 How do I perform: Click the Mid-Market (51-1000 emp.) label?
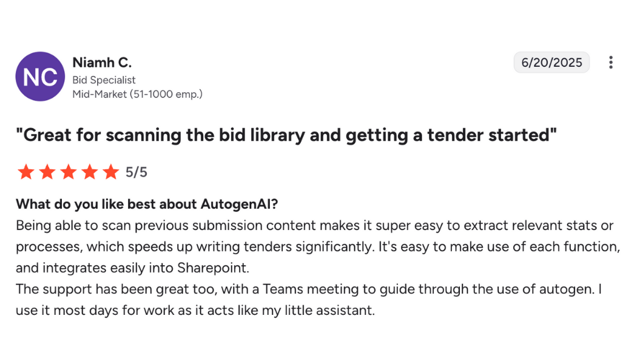(137, 94)
